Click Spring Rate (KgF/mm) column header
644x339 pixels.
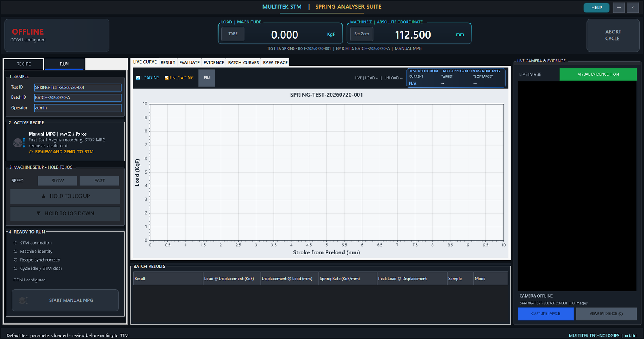(x=348, y=279)
